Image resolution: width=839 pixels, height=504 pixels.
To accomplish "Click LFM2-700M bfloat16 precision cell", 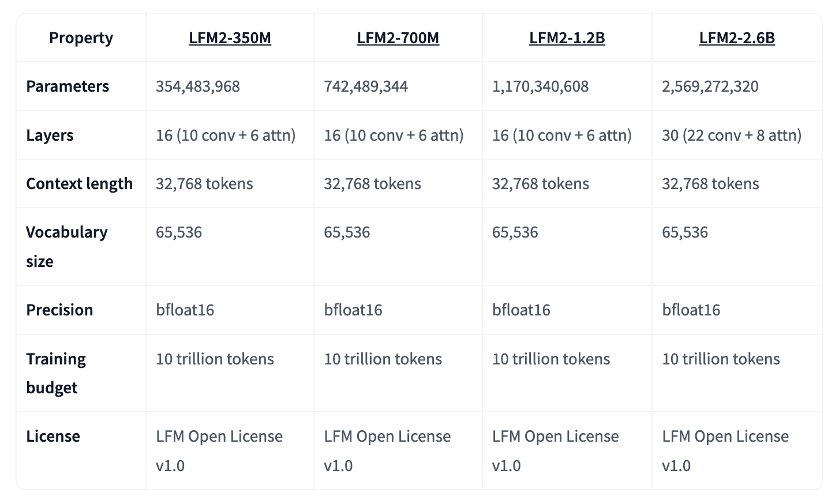I will [353, 310].
